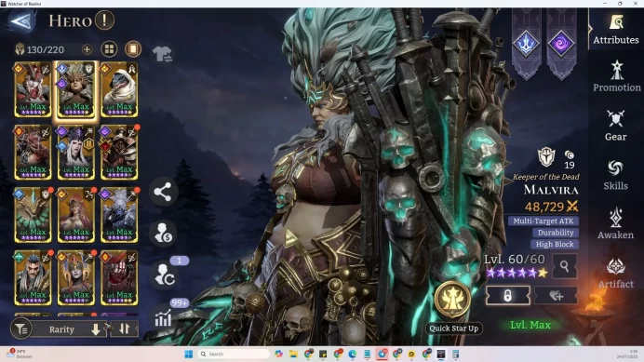The image size is (644, 362).
Task: Click the taskbar Search box
Action: point(235,354)
